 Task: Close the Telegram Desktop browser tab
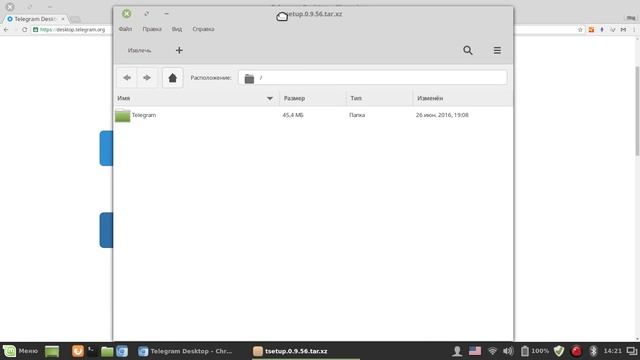tap(63, 19)
